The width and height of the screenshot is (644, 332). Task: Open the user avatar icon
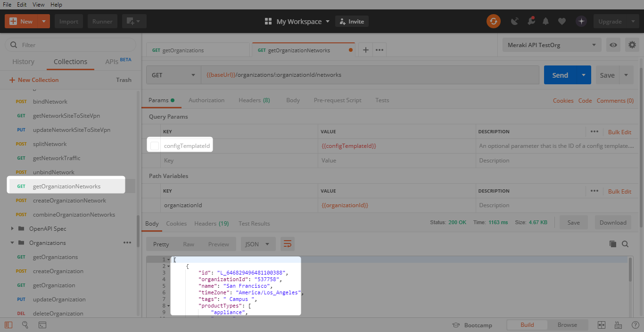click(x=581, y=21)
